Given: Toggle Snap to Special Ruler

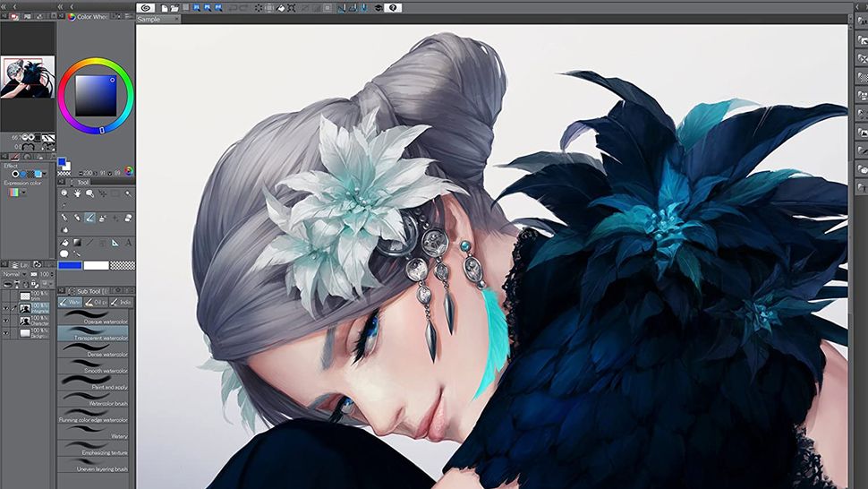Looking at the screenshot, I should click(x=353, y=8).
